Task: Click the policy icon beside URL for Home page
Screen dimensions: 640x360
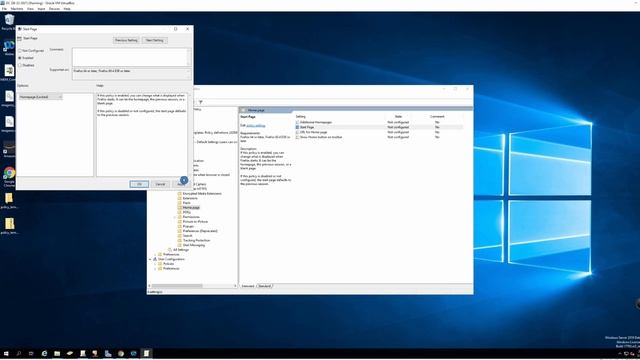Action: pyautogui.click(x=297, y=132)
